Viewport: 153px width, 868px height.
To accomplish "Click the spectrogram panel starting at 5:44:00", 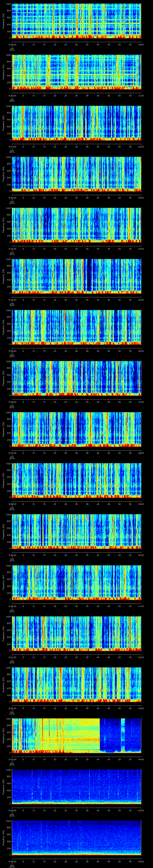I will [77, 786].
